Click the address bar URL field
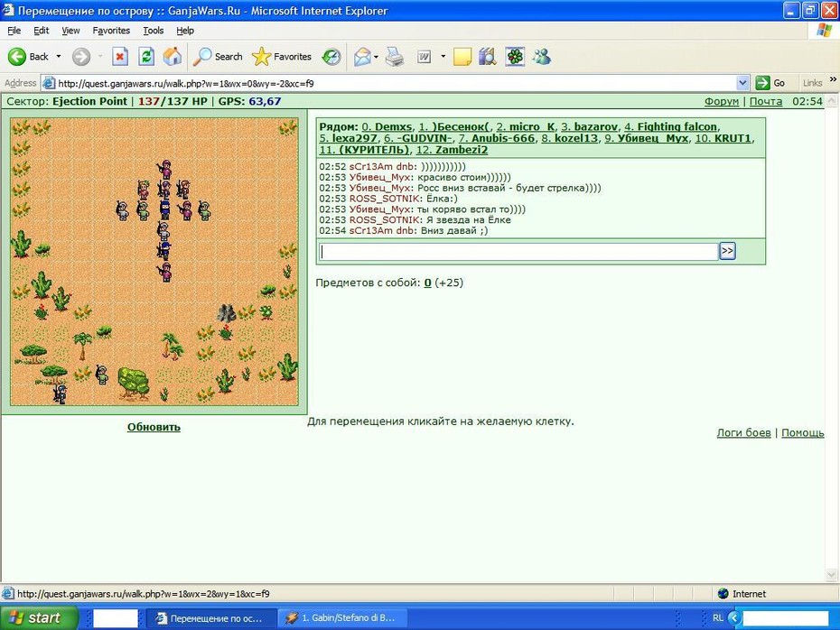 pos(396,83)
